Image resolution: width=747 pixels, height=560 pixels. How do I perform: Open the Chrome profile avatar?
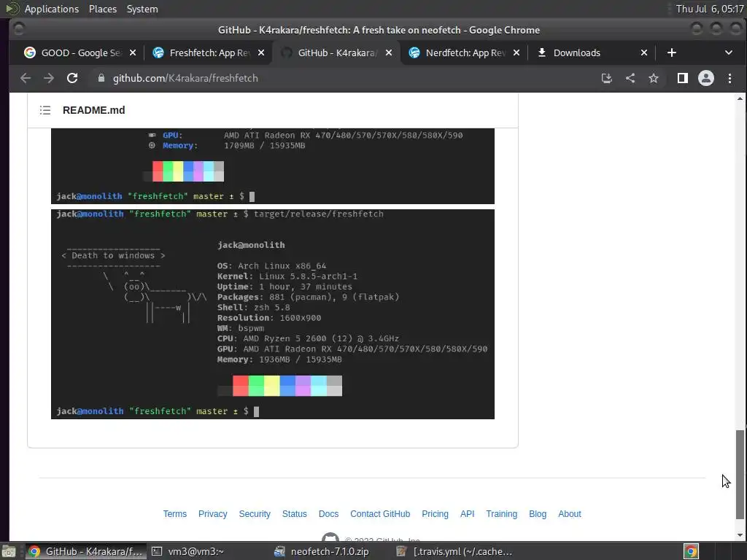pos(705,78)
